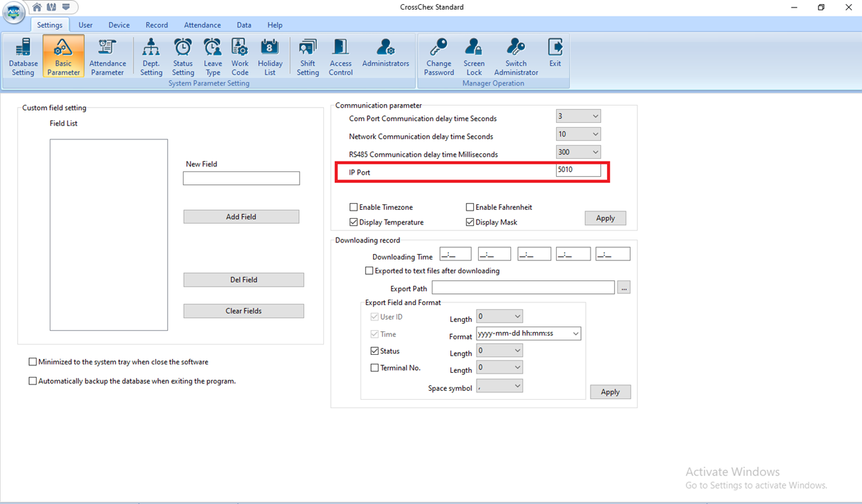
Task: Open Network Communication delay dropdown
Action: coord(578,134)
